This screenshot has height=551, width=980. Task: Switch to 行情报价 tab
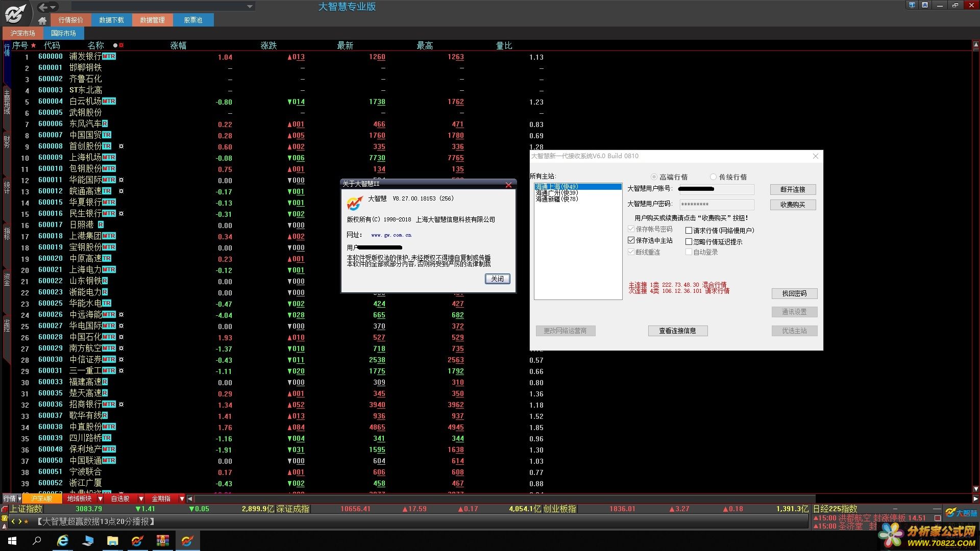[71, 20]
